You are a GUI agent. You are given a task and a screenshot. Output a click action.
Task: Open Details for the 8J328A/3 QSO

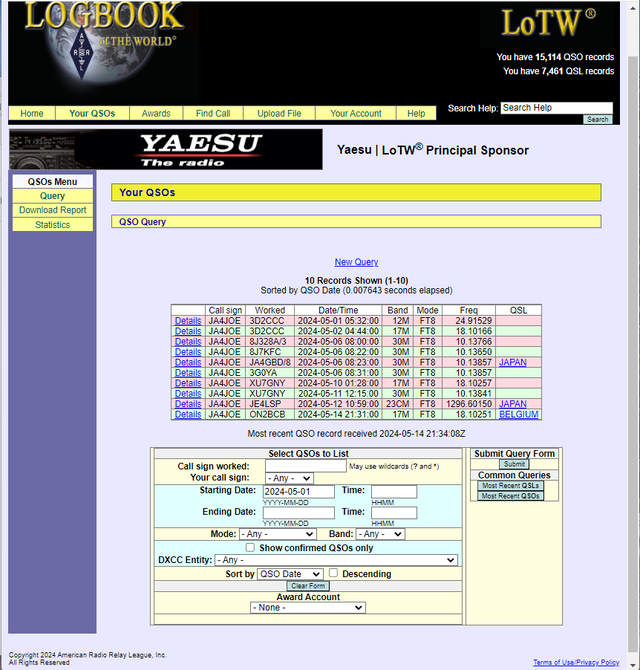[188, 341]
